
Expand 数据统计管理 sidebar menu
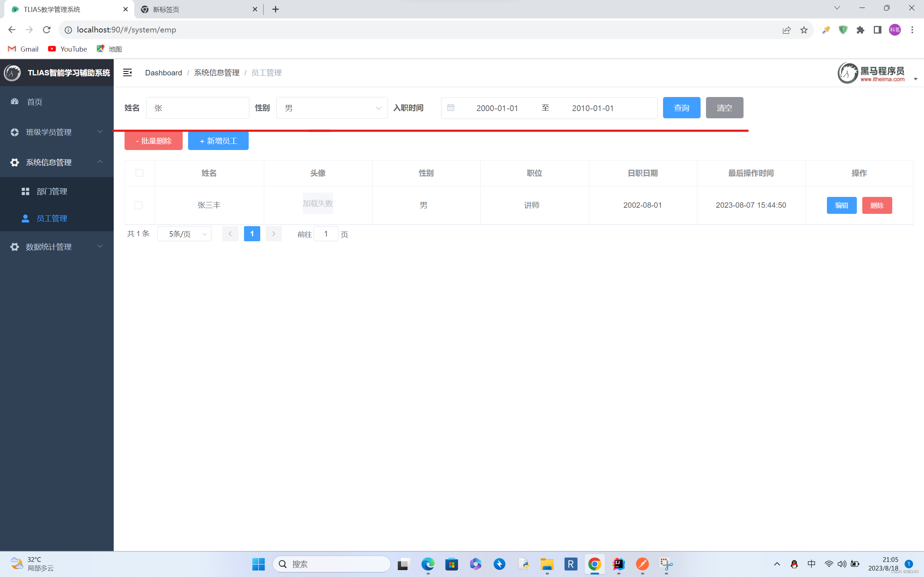click(57, 247)
